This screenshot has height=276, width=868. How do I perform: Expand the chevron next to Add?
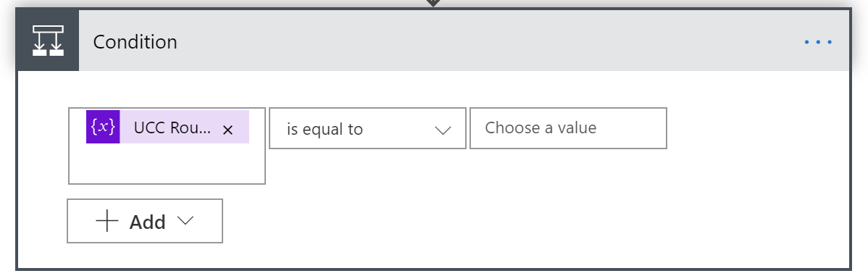point(185,221)
